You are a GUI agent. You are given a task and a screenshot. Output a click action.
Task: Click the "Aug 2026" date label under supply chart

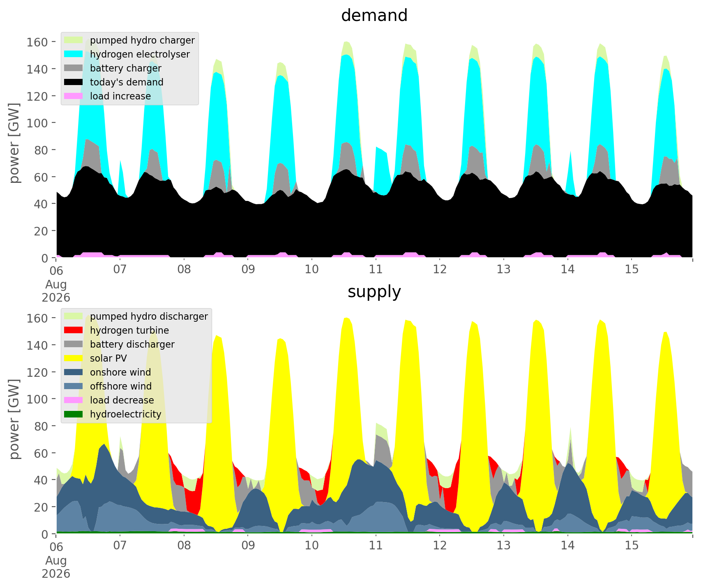(56, 567)
